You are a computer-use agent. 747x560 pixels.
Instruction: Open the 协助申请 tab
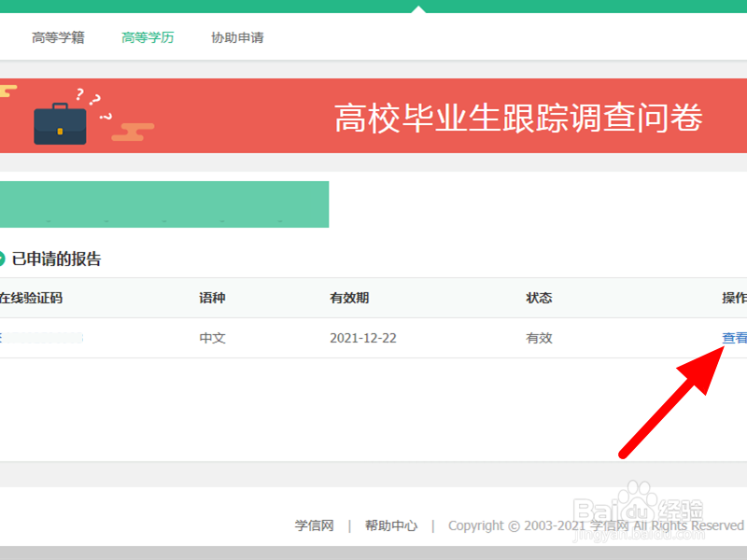[236, 37]
